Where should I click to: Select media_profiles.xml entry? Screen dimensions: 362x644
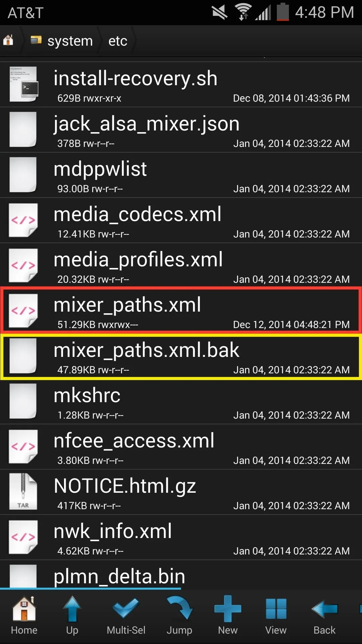[181, 266]
